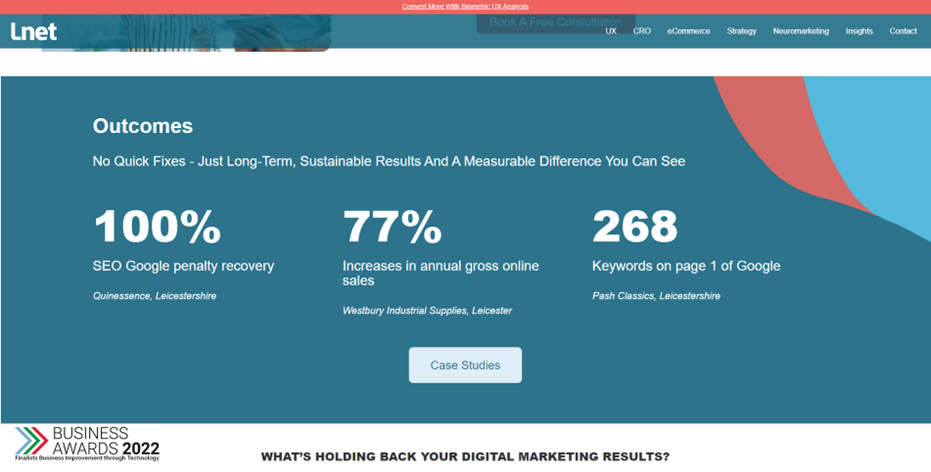Viewport: 931px width, 472px height.
Task: Go to the eCommerce navigation item
Action: click(x=688, y=31)
